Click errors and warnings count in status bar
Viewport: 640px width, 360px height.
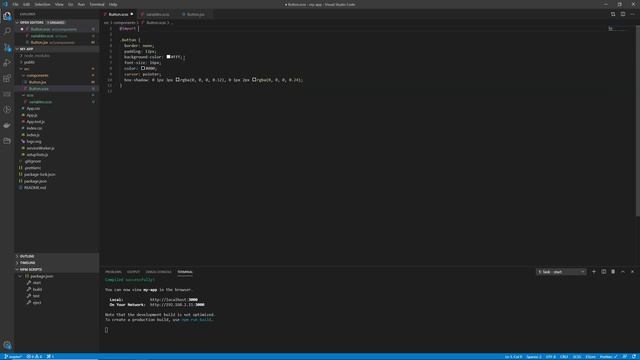(x=35, y=357)
